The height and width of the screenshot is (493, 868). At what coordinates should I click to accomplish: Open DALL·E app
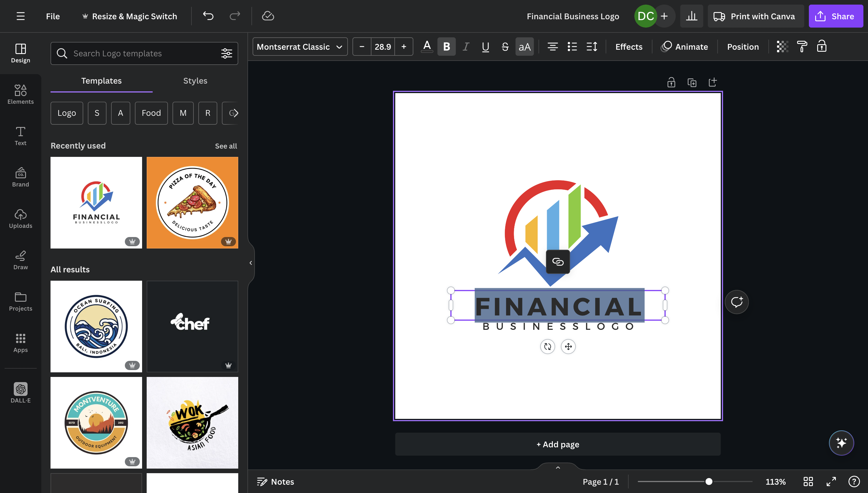pyautogui.click(x=21, y=392)
